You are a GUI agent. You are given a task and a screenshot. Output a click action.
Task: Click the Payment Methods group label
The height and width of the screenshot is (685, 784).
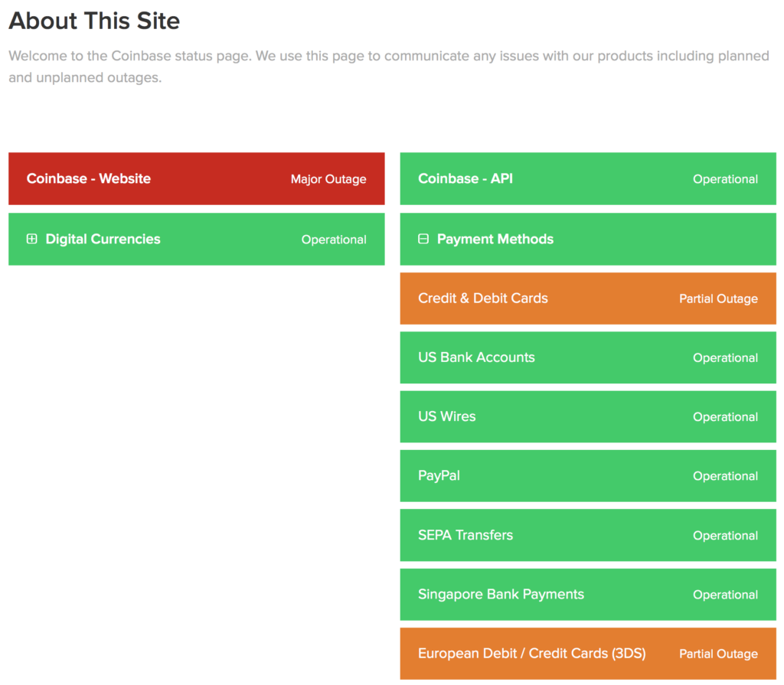click(x=495, y=239)
